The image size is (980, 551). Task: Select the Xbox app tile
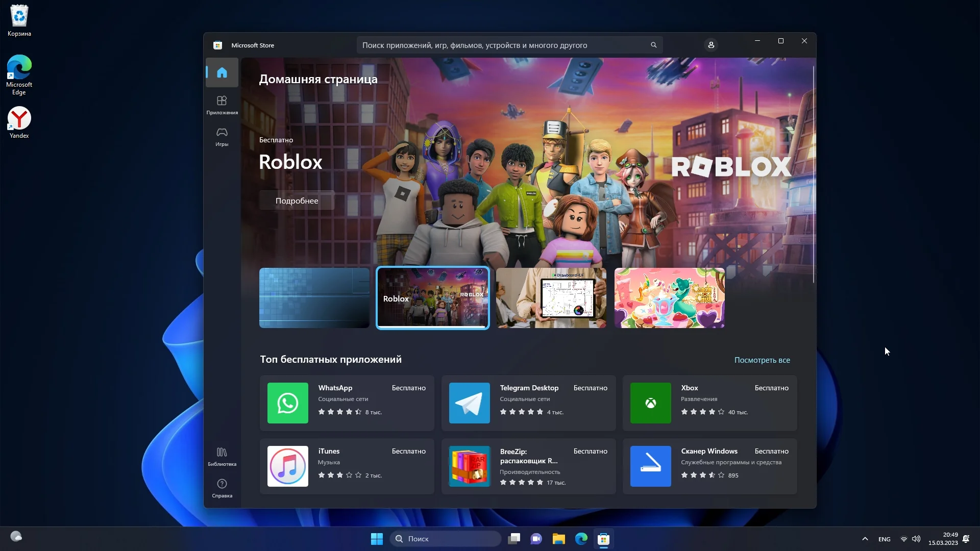709,403
